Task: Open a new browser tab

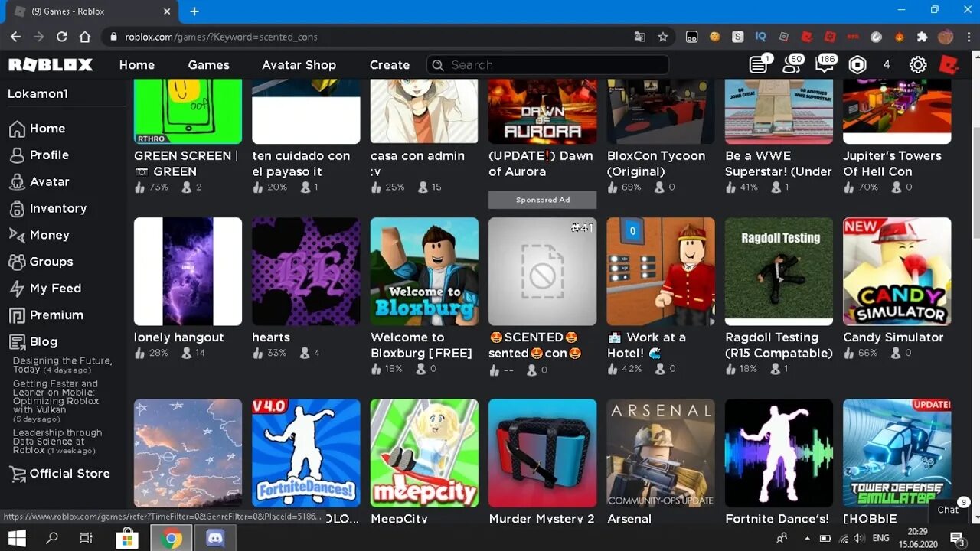Action: click(194, 11)
